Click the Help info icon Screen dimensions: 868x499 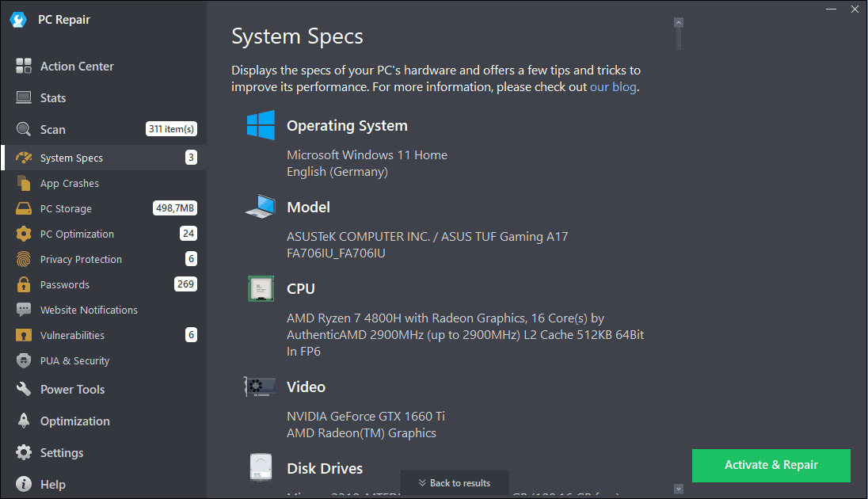coord(24,484)
